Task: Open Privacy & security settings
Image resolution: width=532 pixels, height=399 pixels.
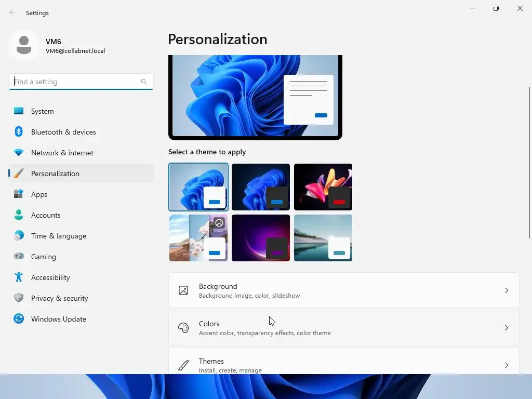Action: click(x=81, y=298)
